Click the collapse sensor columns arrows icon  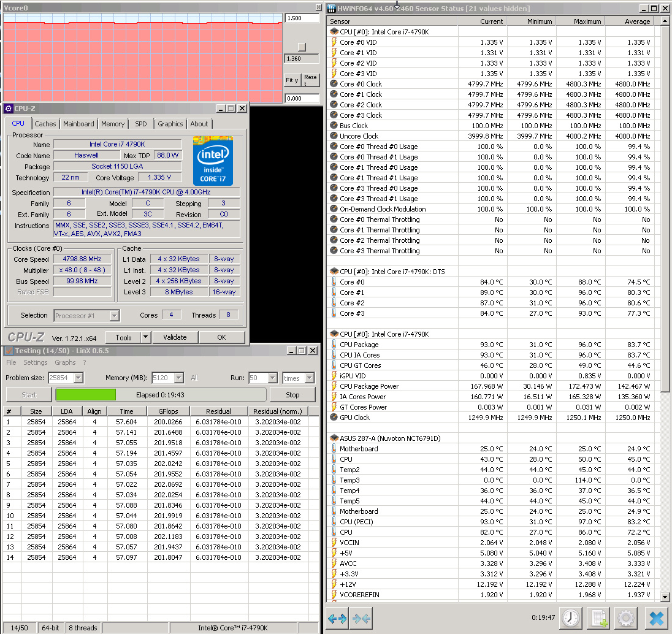[x=361, y=618]
